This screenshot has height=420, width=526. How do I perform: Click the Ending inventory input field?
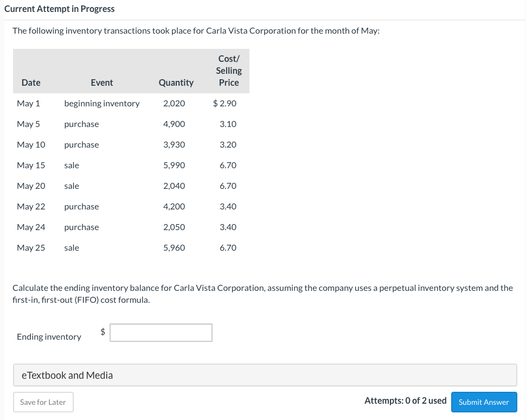pos(161,332)
